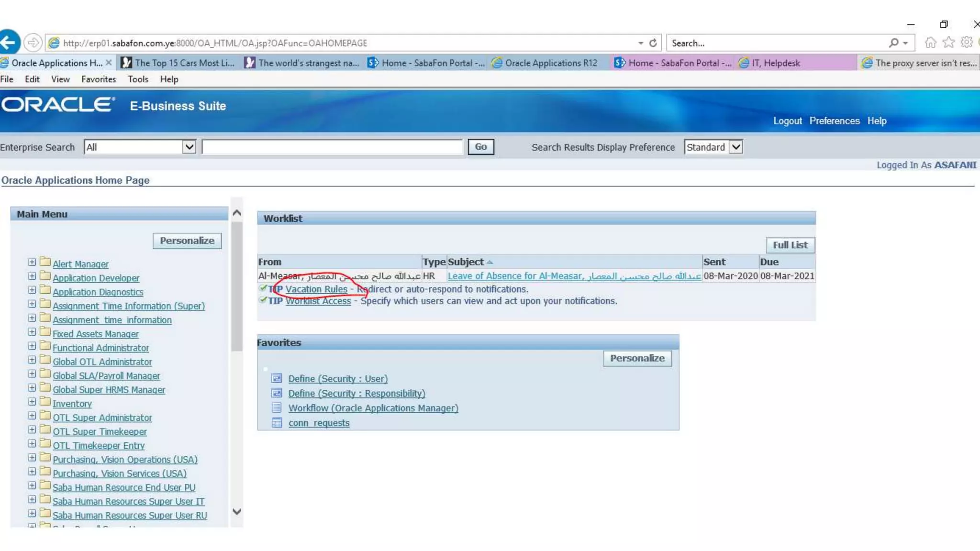The width and height of the screenshot is (980, 551).
Task: Click the favorites star icon
Action: (x=948, y=43)
